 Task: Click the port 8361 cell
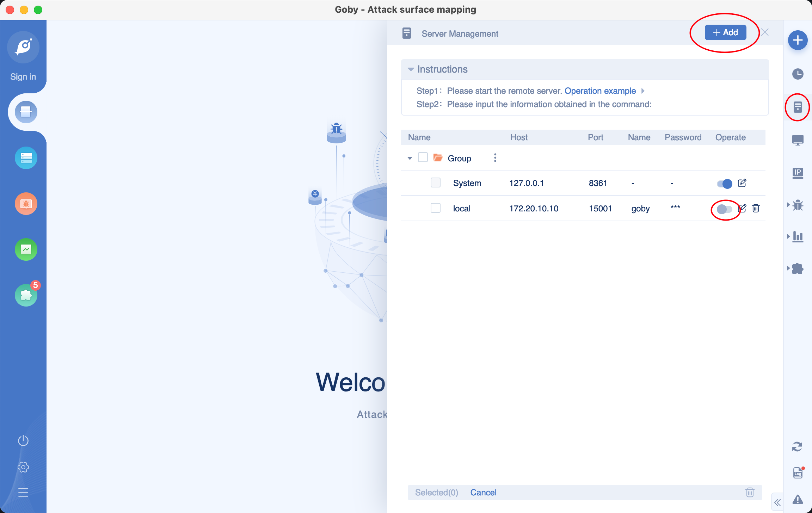(598, 183)
